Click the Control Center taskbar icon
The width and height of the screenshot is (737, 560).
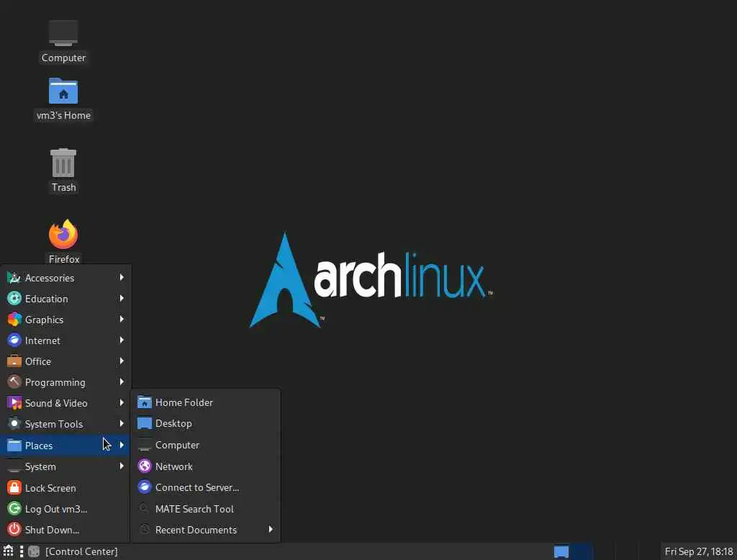click(34, 551)
